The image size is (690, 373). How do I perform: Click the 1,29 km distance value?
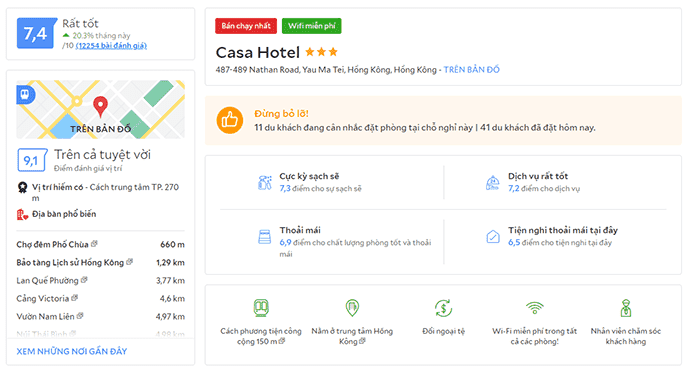pos(170,263)
